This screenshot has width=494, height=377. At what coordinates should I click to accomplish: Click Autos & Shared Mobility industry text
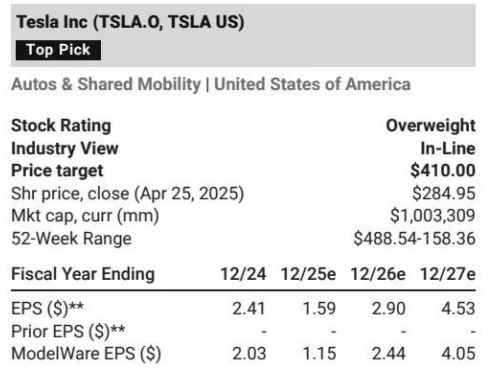pos(106,84)
